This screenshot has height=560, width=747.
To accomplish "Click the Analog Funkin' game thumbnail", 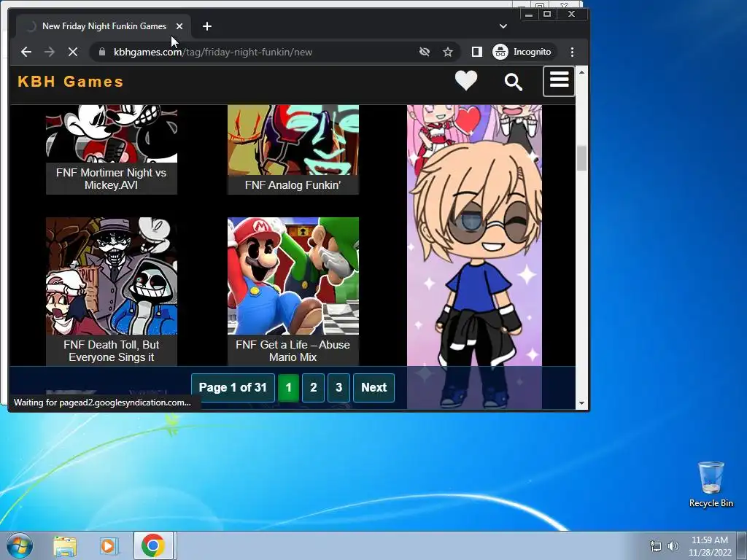I will click(293, 140).
